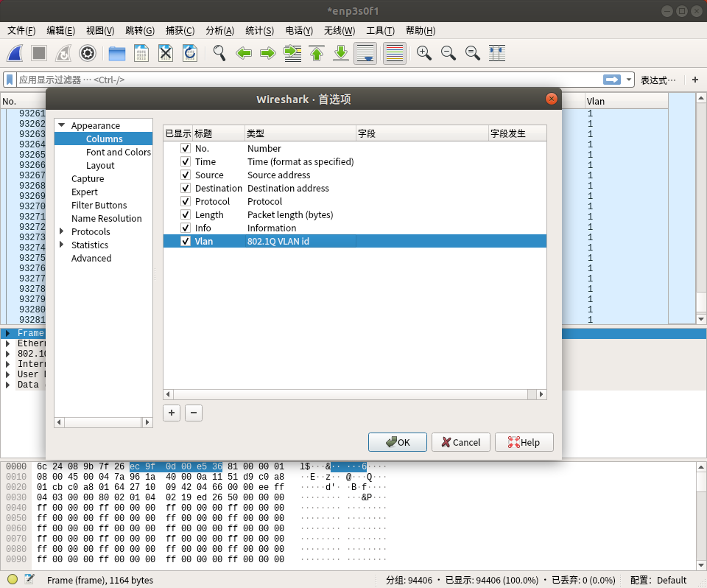Uncheck the Info column checkbox
This screenshot has height=588, width=707.
click(186, 228)
